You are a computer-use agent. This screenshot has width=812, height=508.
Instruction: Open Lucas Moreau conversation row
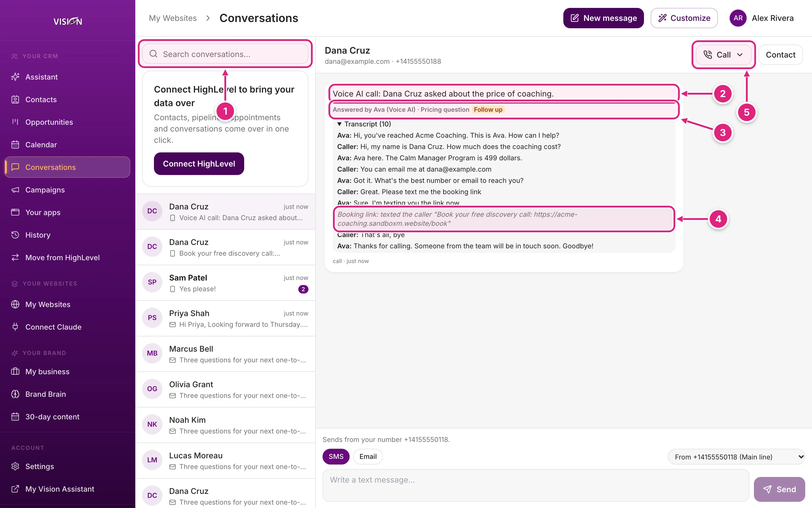tap(225, 461)
